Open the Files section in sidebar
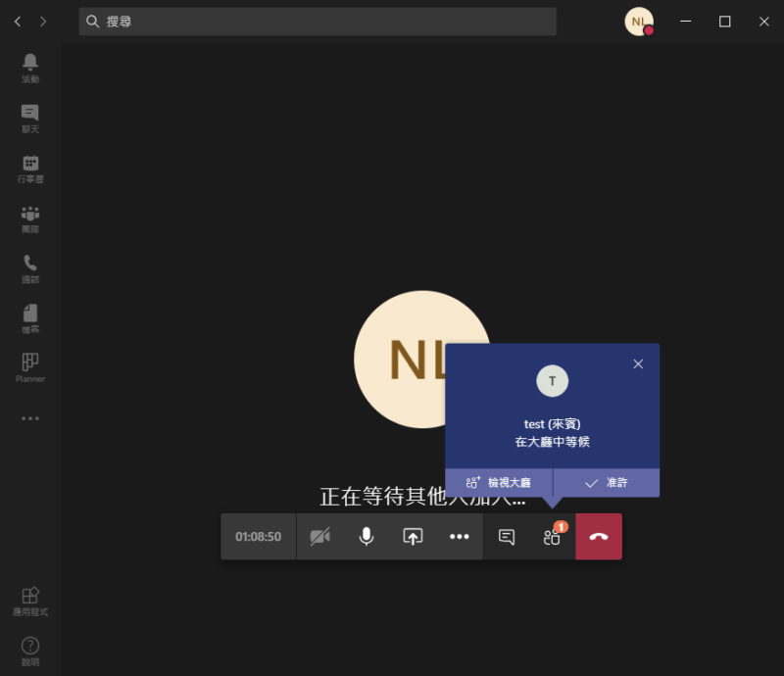 [30, 317]
